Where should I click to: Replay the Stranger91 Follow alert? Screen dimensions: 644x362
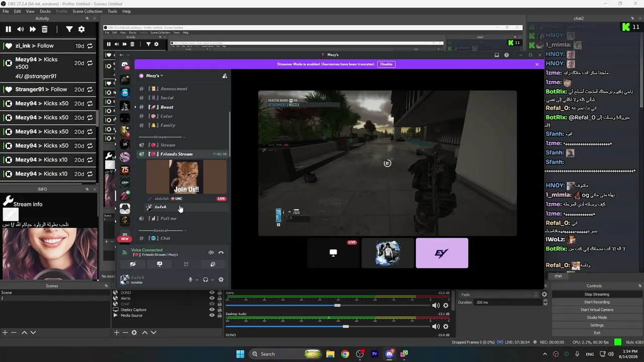pyautogui.click(x=90, y=89)
